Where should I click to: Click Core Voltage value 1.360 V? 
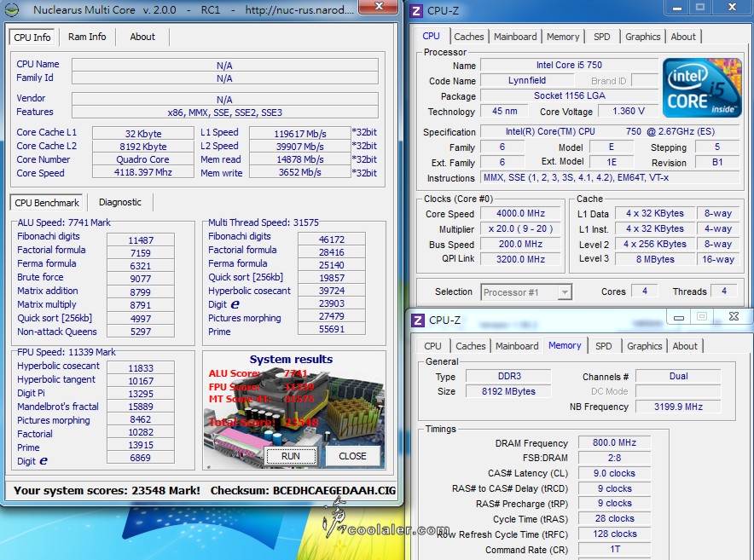(628, 111)
